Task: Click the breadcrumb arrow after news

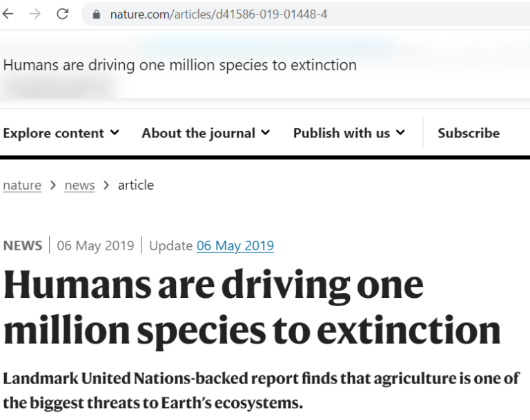Action: coord(106,185)
